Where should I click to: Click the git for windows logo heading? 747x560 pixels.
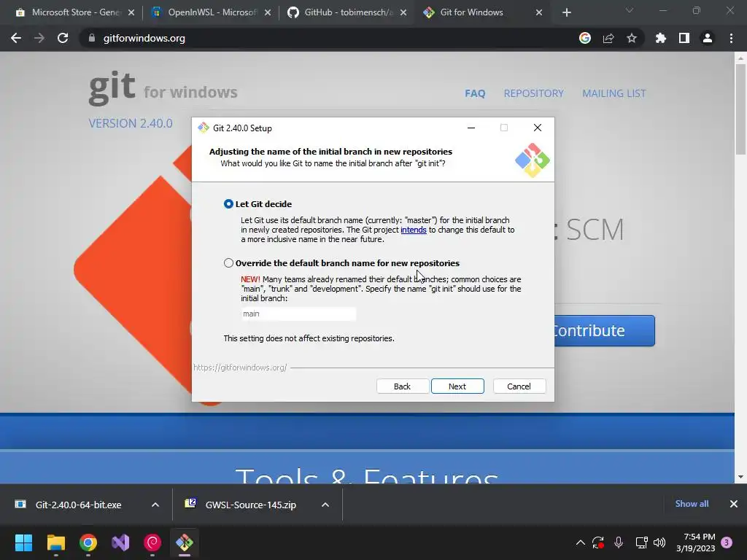tap(163, 88)
